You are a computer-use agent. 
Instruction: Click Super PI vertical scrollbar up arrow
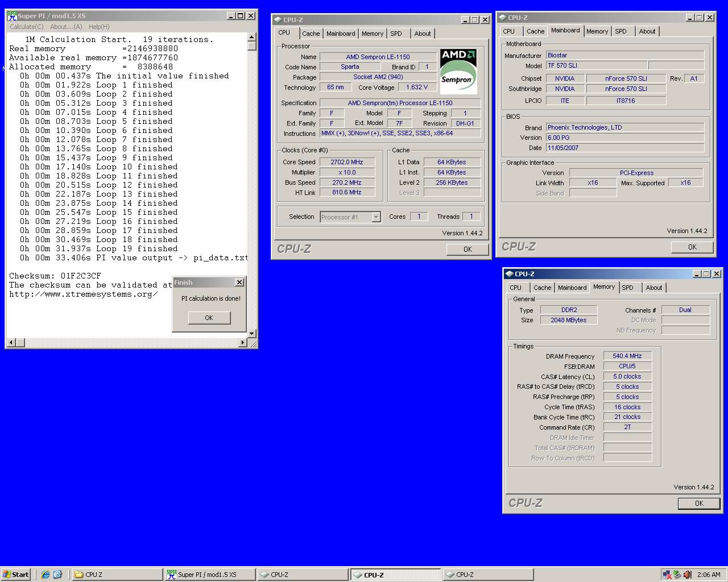coord(252,38)
